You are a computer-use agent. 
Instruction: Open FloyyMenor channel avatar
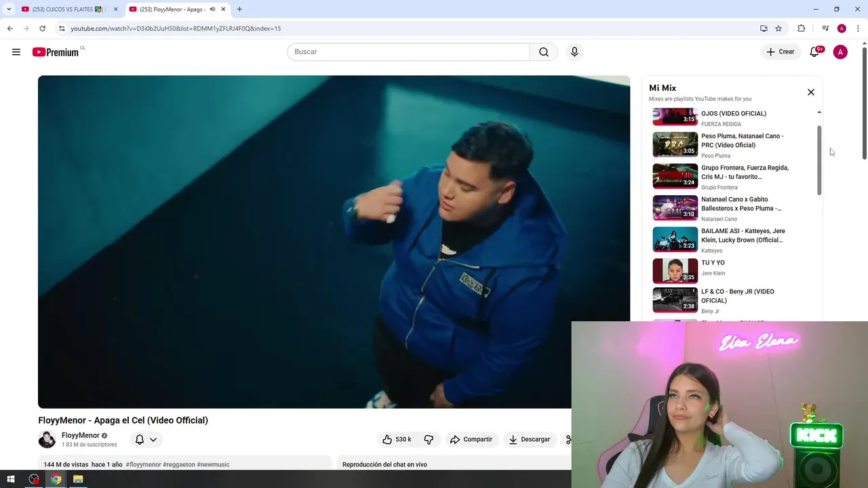47,440
